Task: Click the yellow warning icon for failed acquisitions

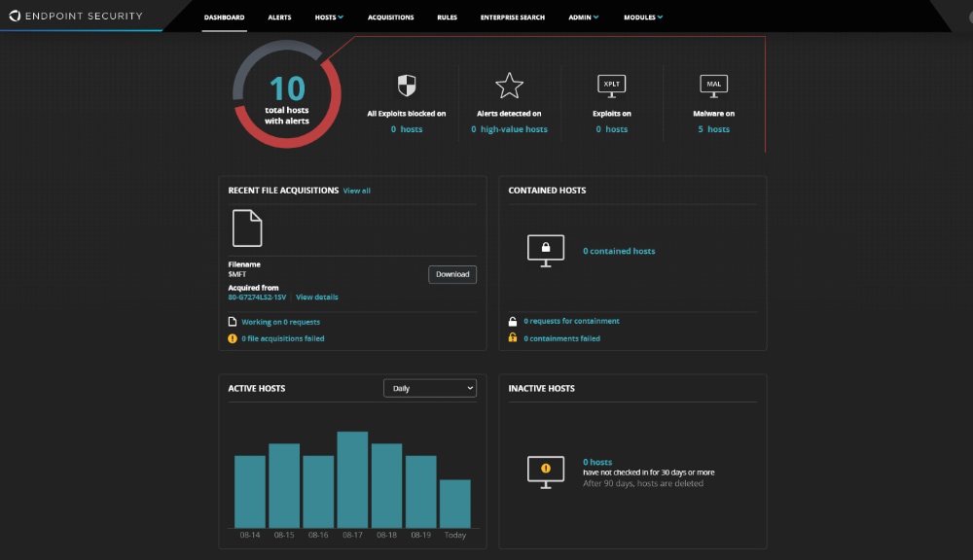Action: click(x=233, y=338)
